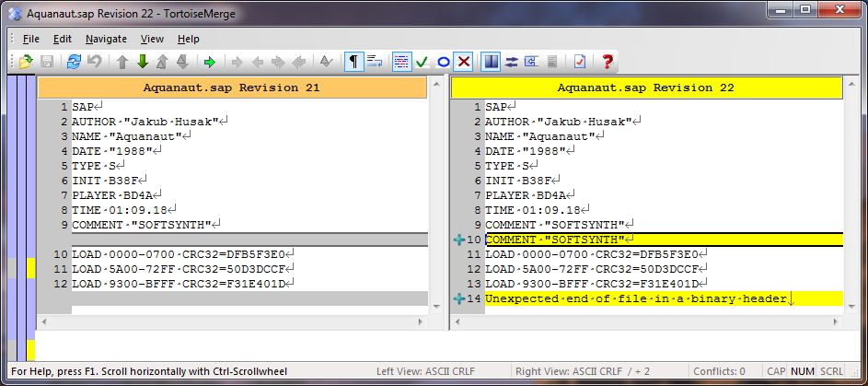
Task: Jump to next difference with green down arrow
Action: point(143,62)
